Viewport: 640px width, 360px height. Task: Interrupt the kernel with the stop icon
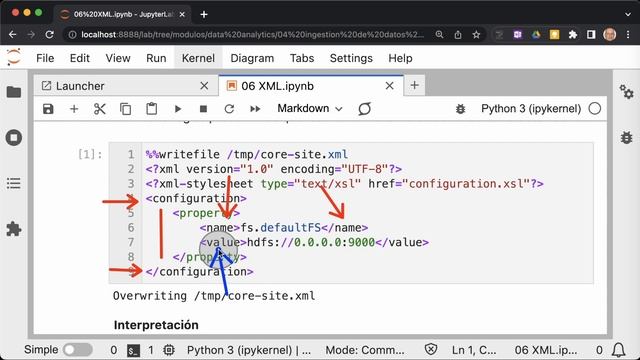tap(203, 109)
